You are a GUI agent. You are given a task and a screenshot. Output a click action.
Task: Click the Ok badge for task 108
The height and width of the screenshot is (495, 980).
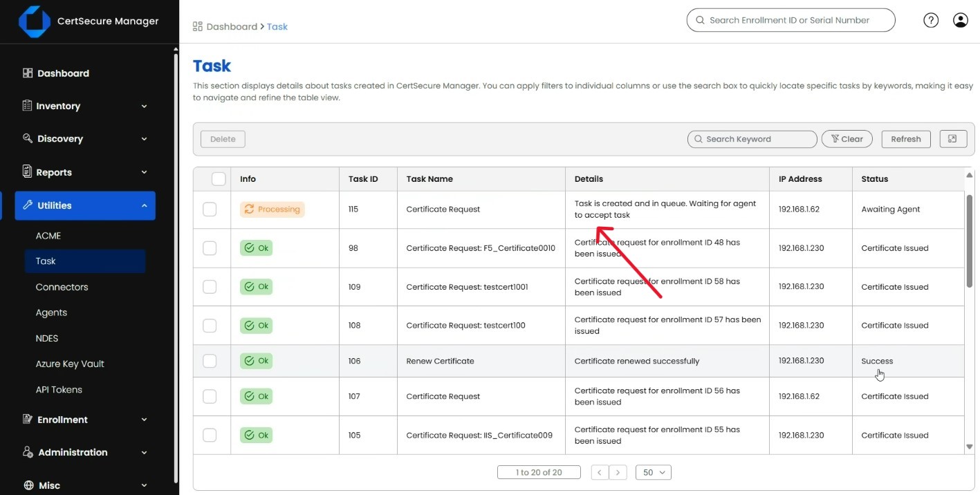[x=256, y=325]
